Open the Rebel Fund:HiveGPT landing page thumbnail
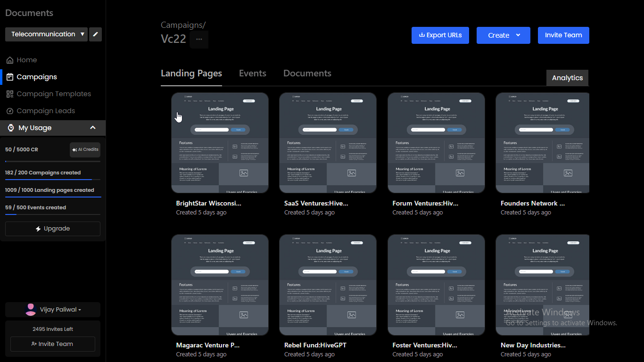The image size is (644, 362). coord(328,285)
